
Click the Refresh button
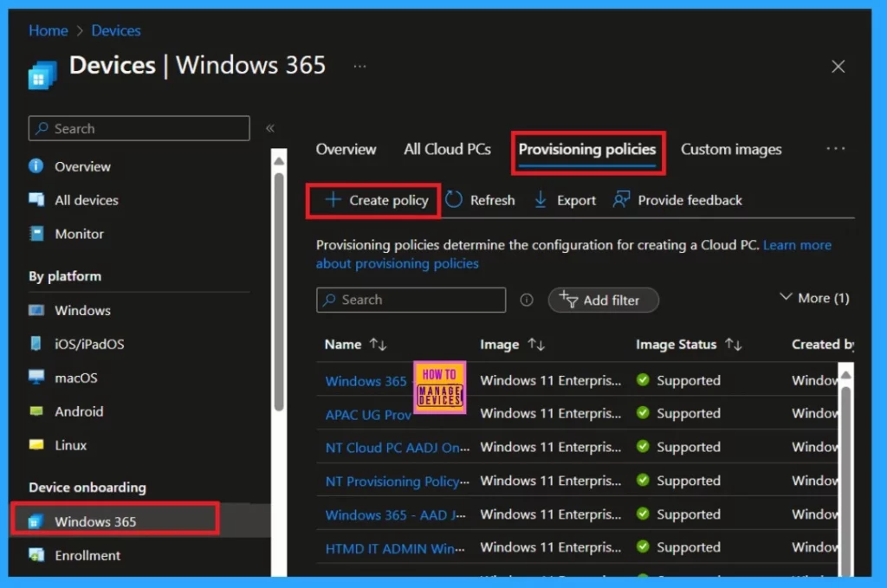[480, 200]
